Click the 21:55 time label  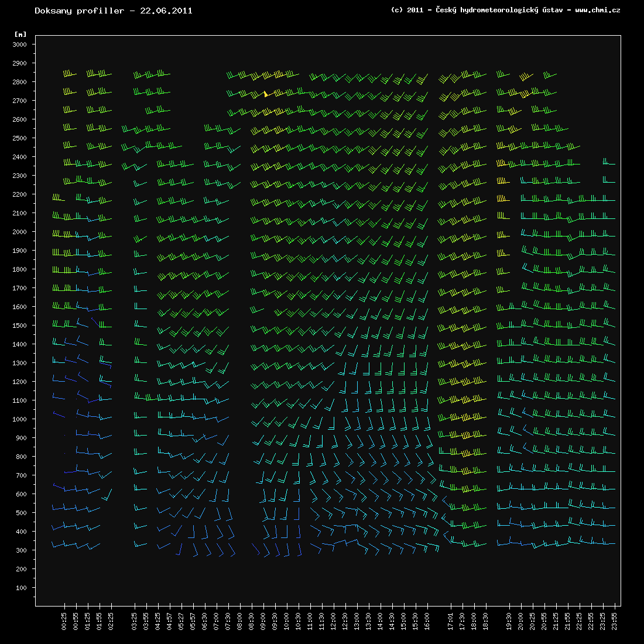[568, 621]
